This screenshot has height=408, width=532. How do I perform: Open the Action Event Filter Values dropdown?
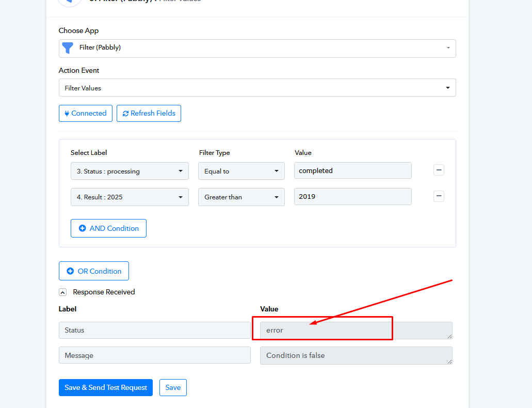pyautogui.click(x=257, y=88)
